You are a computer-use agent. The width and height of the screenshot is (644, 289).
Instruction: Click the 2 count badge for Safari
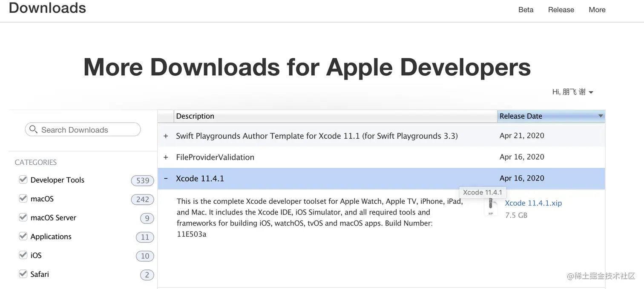click(147, 275)
